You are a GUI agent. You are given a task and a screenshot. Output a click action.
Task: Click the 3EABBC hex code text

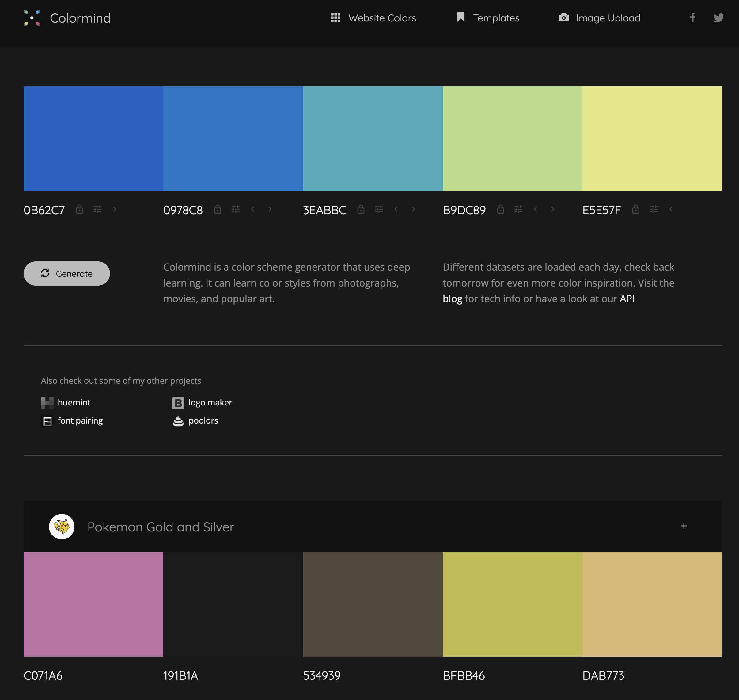point(324,210)
